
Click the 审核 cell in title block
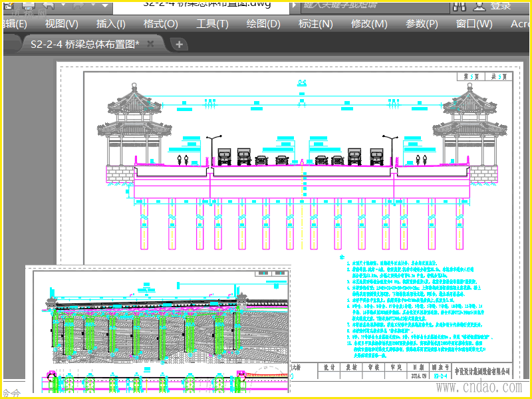373,367
